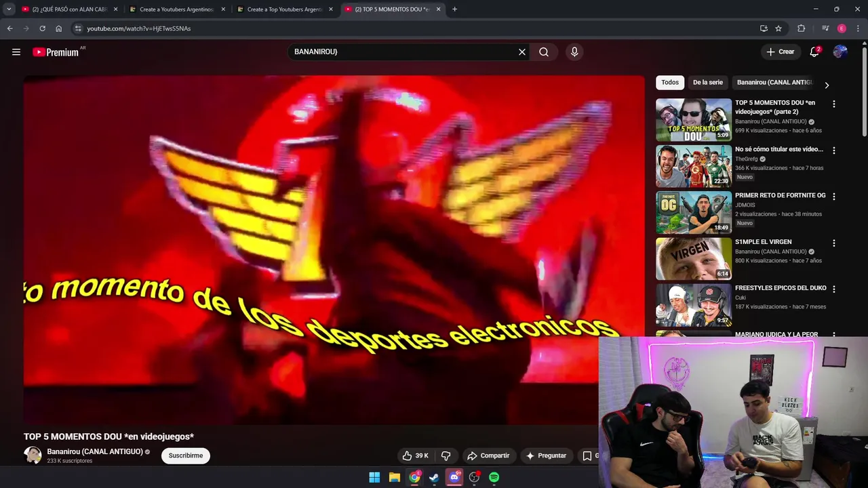Dislike the video with thumbs-down icon
The image size is (868, 488).
[x=446, y=455]
